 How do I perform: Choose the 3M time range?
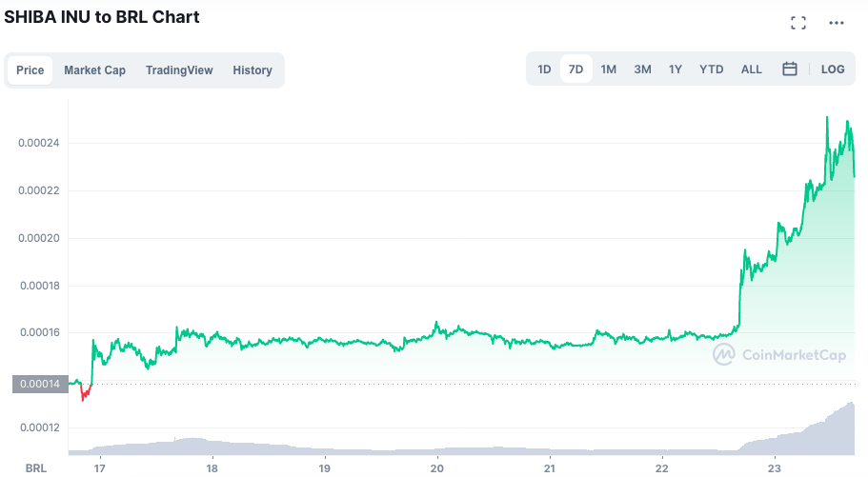pyautogui.click(x=642, y=70)
